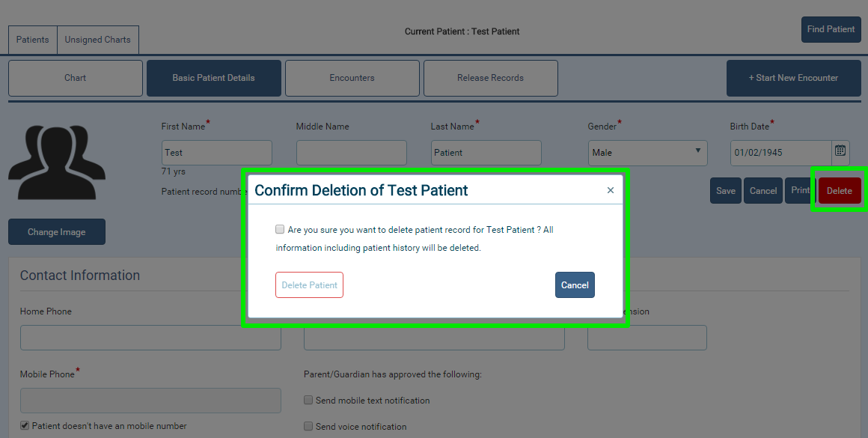Tick the delete patient record confirmation checkbox
This screenshot has width=868, height=438.
point(280,229)
